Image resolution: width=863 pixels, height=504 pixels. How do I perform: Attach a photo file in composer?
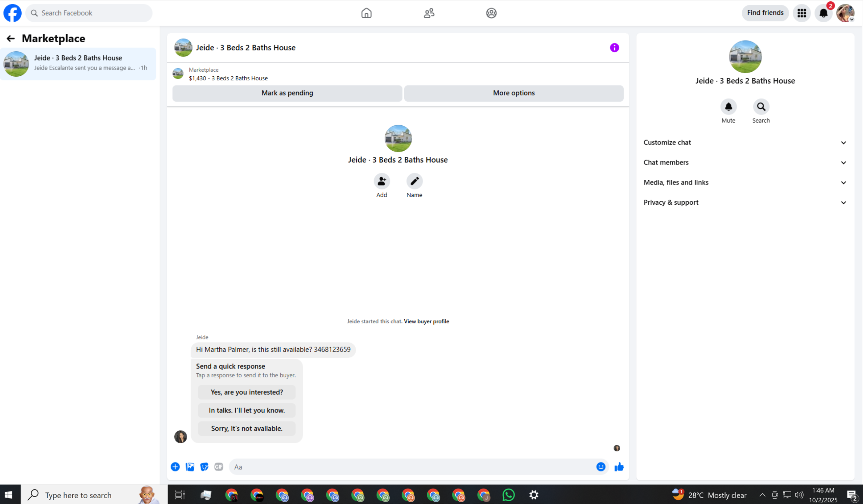190,467
